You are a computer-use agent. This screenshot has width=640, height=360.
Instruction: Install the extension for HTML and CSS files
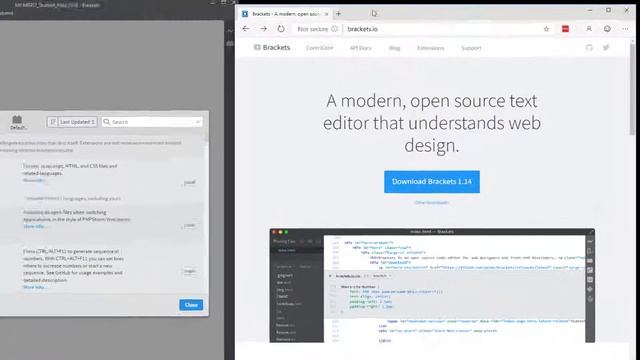coord(189,182)
